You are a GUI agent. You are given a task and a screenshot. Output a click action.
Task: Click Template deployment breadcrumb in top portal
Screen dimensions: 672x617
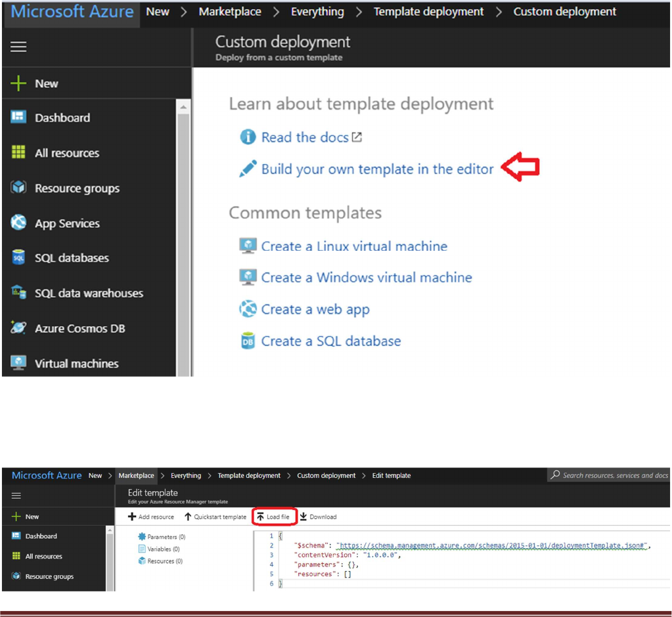coord(428,12)
